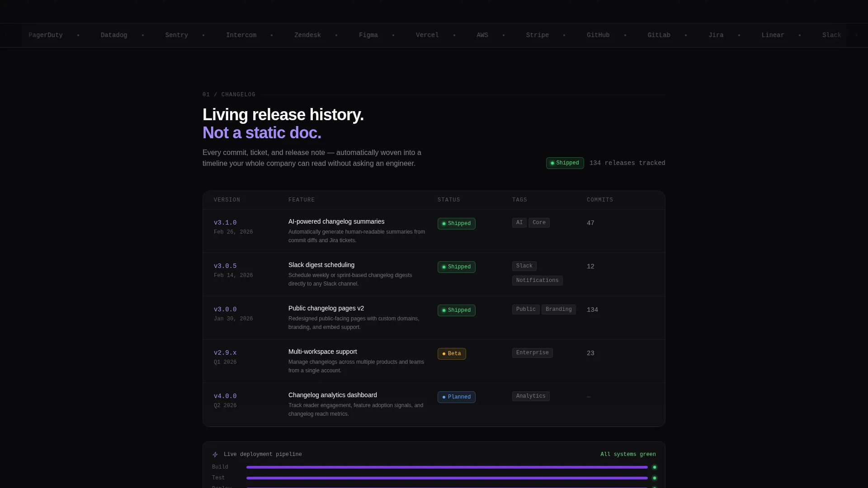This screenshot has width=868, height=488.
Task: Select the Enterprise tag
Action: pos(532,353)
